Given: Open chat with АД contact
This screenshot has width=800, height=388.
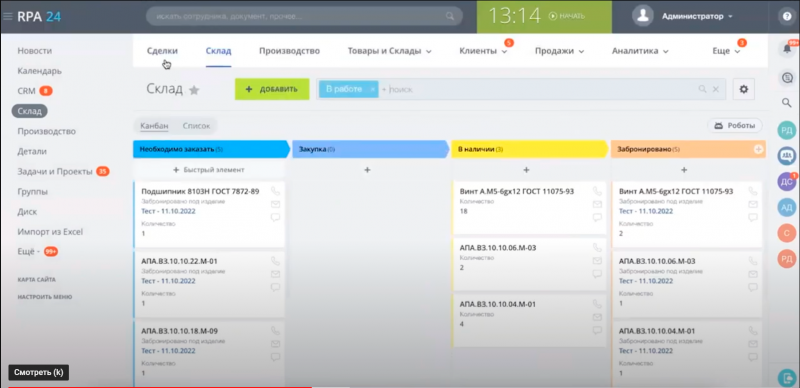Looking at the screenshot, I should [787, 207].
